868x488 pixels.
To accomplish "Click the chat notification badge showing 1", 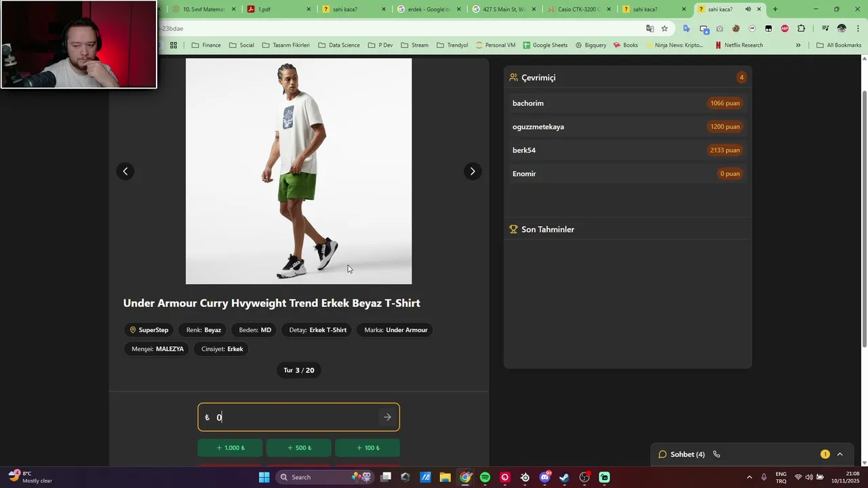I will tap(825, 454).
